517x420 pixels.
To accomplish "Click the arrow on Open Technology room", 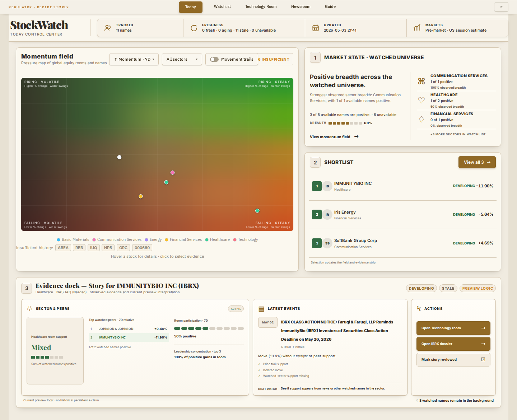I will click(483, 328).
